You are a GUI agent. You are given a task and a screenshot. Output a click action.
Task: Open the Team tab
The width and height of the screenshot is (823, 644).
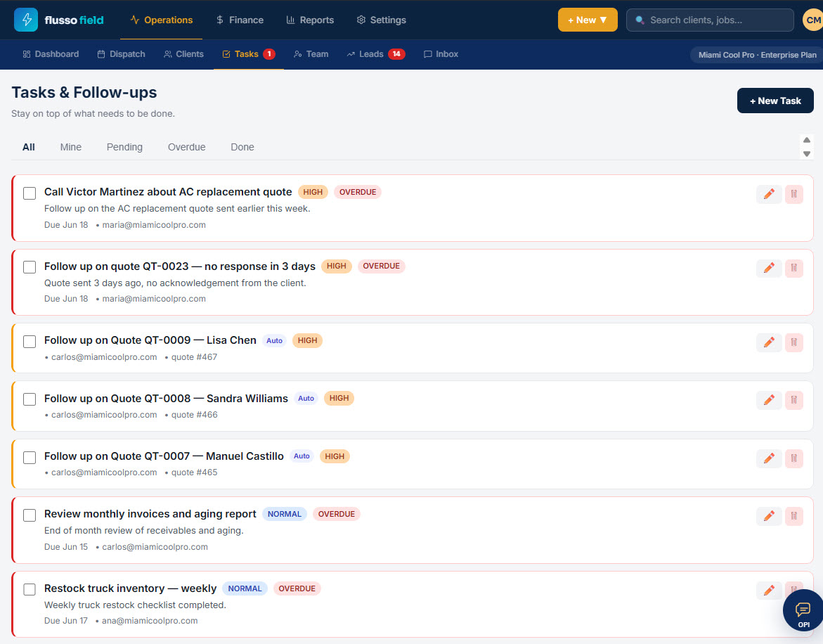(311, 54)
